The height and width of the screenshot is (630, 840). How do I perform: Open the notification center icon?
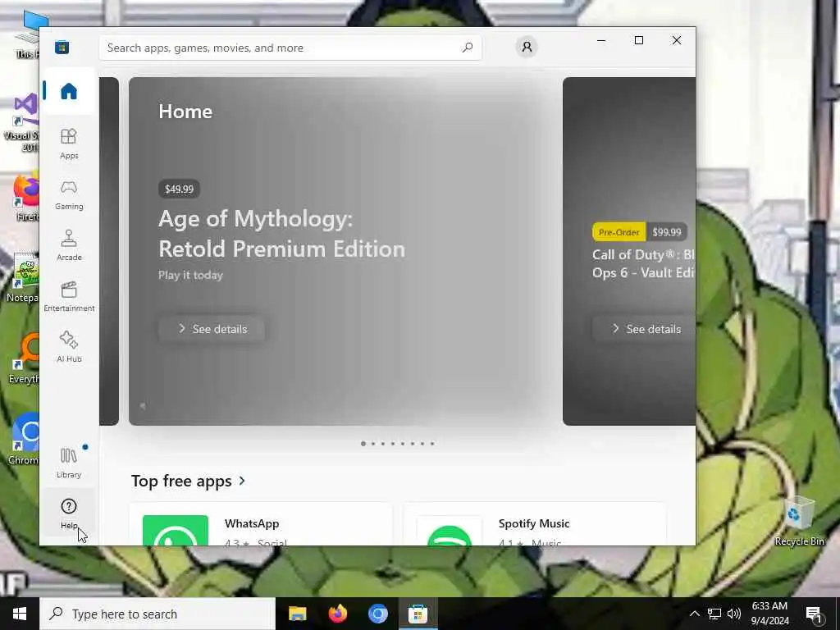coord(815,614)
